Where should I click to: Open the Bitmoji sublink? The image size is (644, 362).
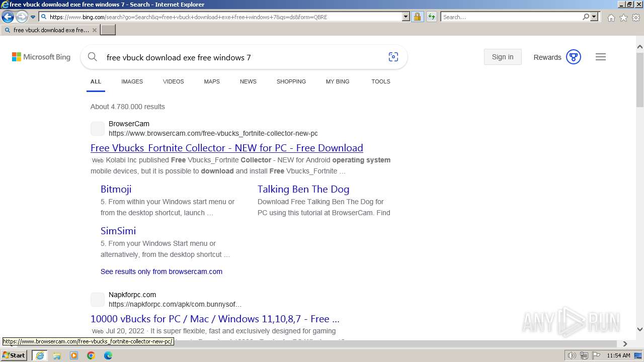click(x=116, y=189)
